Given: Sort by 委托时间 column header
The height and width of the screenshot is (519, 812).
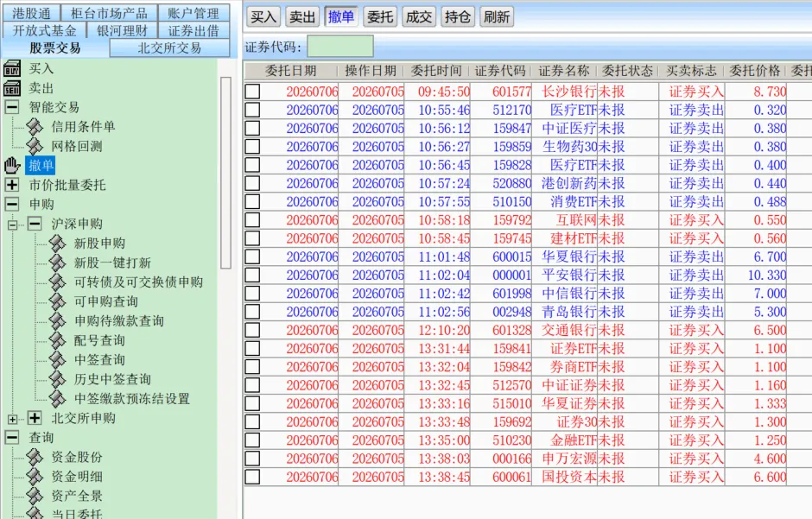Looking at the screenshot, I should [436, 71].
